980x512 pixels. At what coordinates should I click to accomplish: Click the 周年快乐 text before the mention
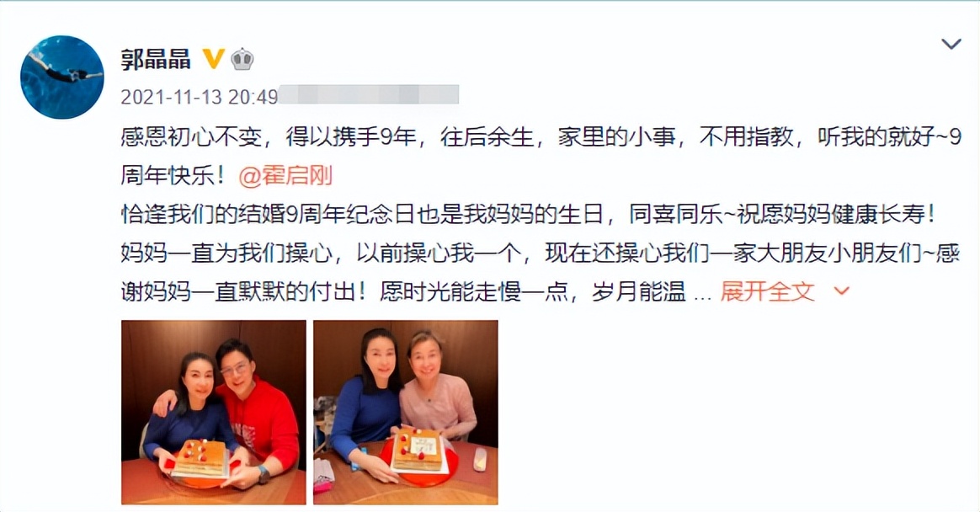(x=173, y=176)
